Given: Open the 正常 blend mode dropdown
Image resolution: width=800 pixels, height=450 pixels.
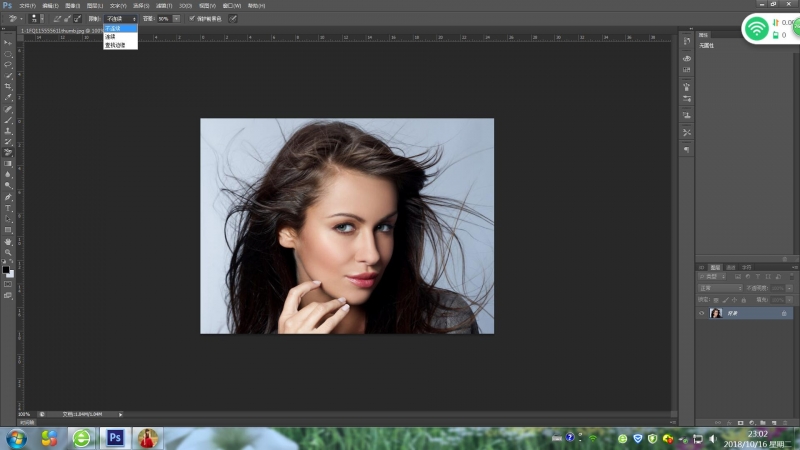Looking at the screenshot, I should click(720, 287).
